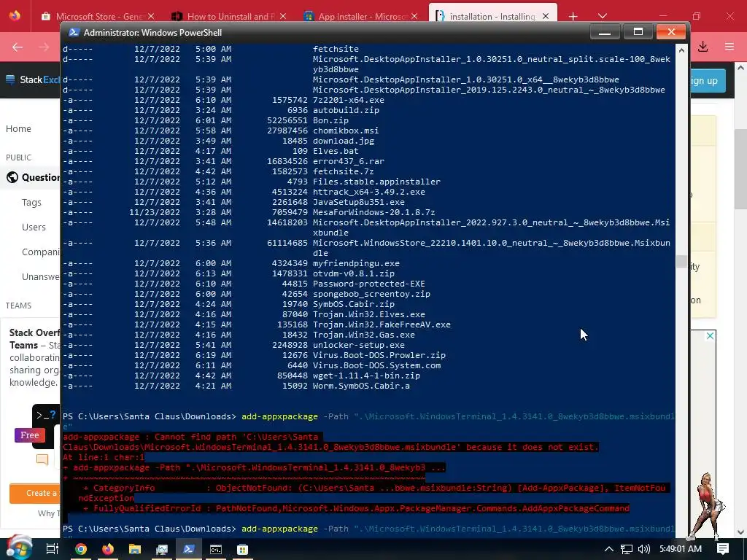
Task: Restore down the Firefox window
Action: tap(697, 16)
